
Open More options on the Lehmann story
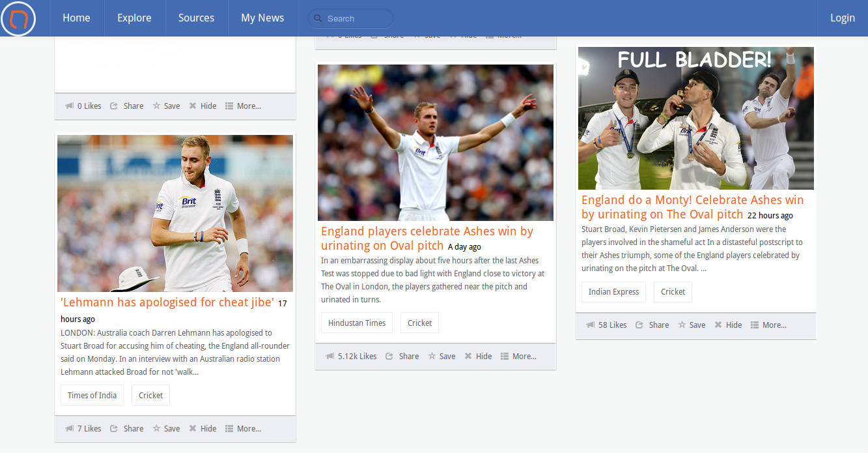(243, 429)
